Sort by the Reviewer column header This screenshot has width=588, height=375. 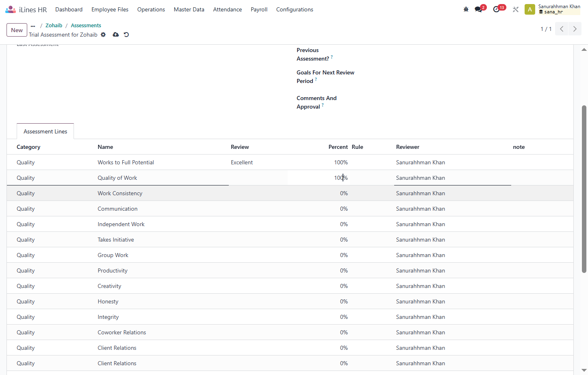[408, 147]
